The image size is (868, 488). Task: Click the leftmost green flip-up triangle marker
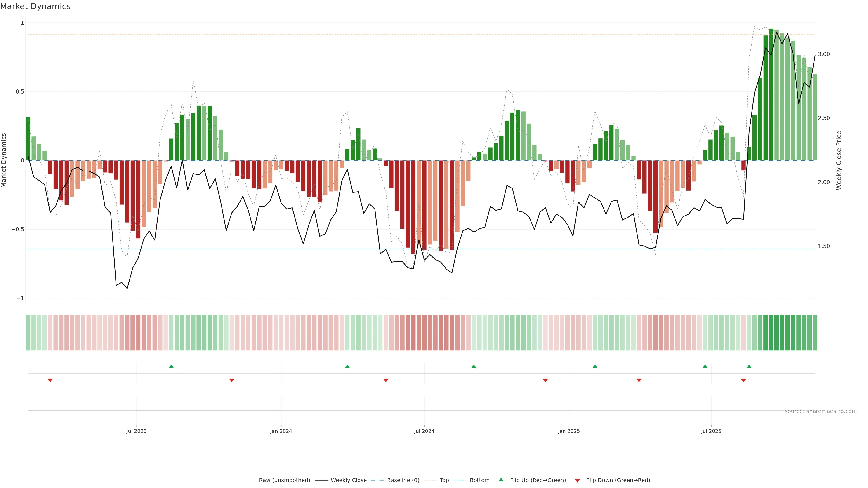tap(171, 366)
